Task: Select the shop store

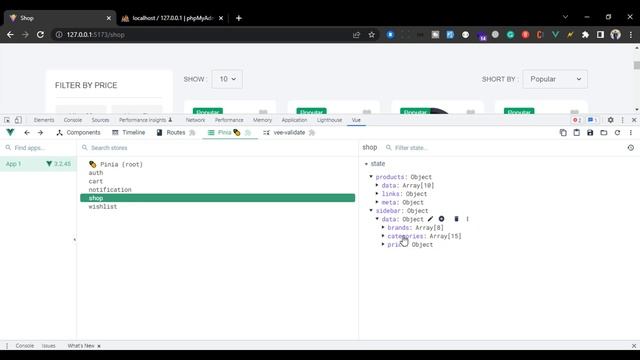Action: pyautogui.click(x=218, y=198)
